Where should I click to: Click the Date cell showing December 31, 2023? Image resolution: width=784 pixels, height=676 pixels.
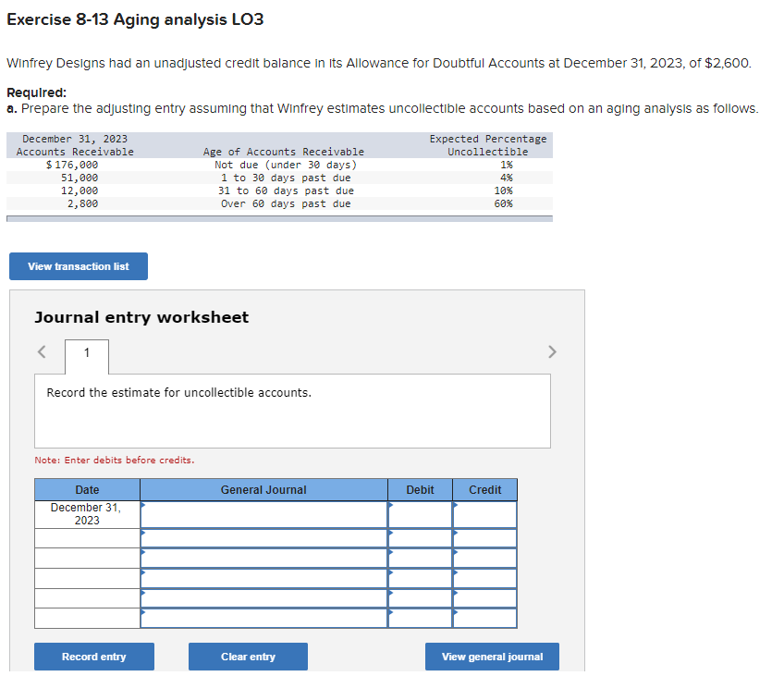(x=86, y=513)
